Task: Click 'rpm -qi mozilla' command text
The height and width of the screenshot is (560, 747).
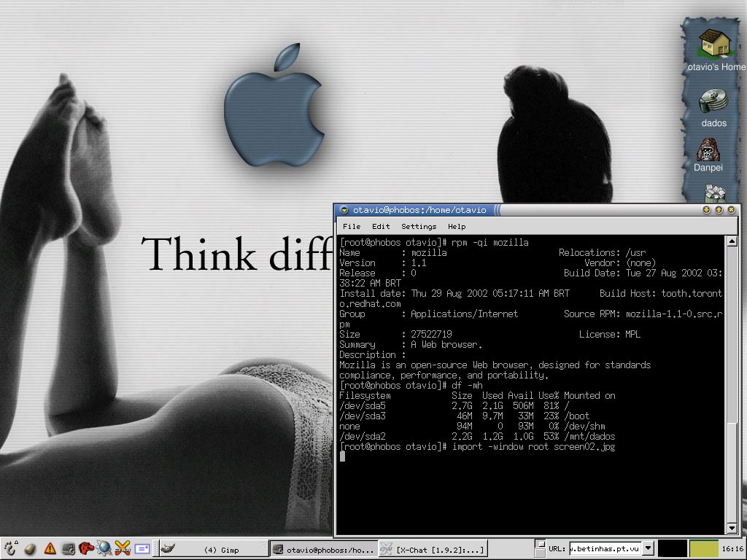Action: [x=489, y=242]
